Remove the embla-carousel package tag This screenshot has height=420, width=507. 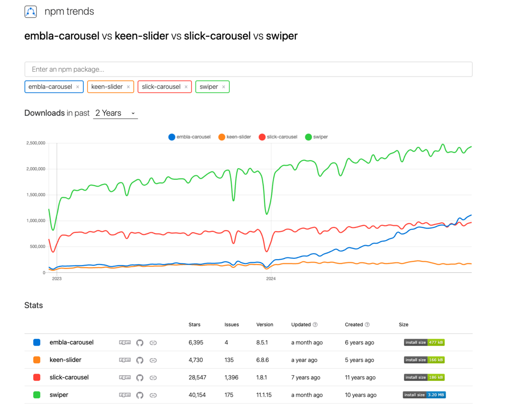click(x=77, y=87)
